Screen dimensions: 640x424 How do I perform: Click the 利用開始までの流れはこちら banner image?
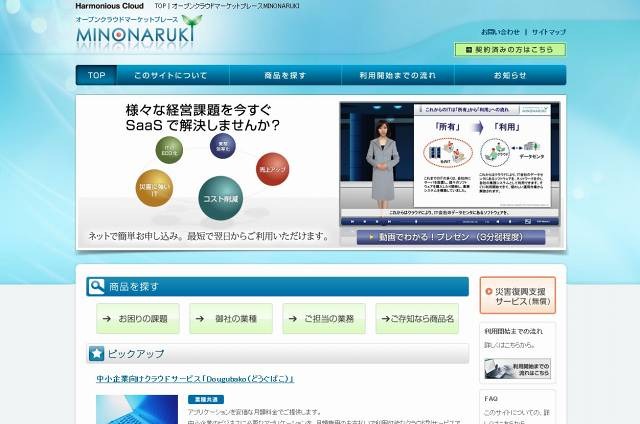coord(518,369)
